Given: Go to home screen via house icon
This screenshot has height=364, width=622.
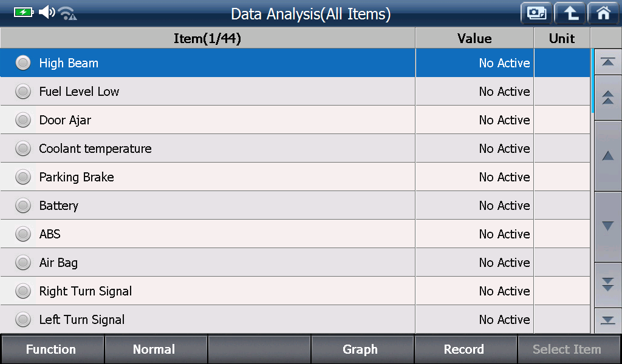Looking at the screenshot, I should click(603, 13).
